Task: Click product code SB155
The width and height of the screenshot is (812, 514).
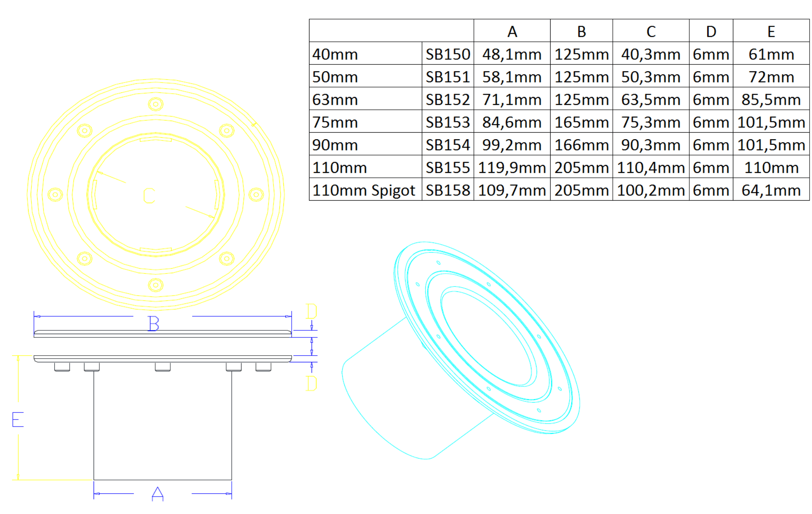Action: tap(448, 167)
